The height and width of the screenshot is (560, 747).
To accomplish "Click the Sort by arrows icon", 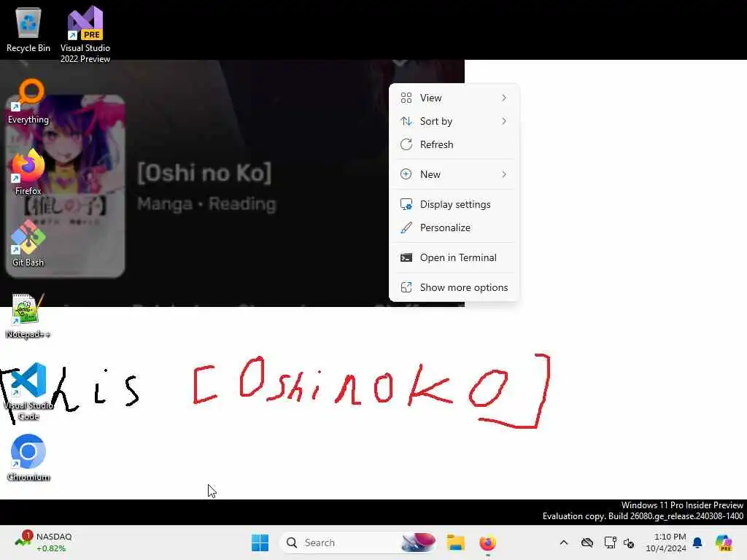I will (x=406, y=121).
